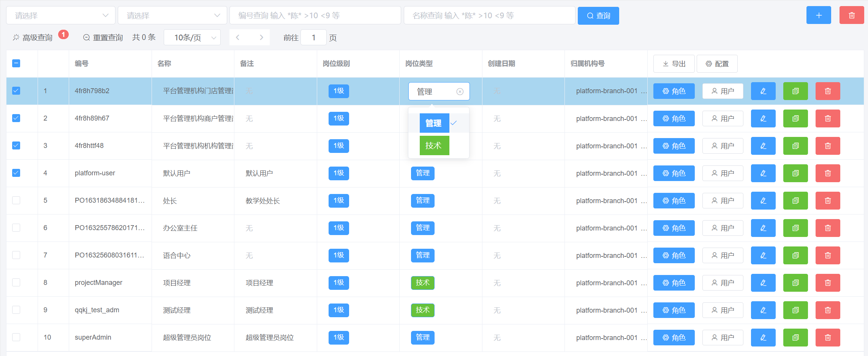Click the 导出 export button

[x=674, y=64]
